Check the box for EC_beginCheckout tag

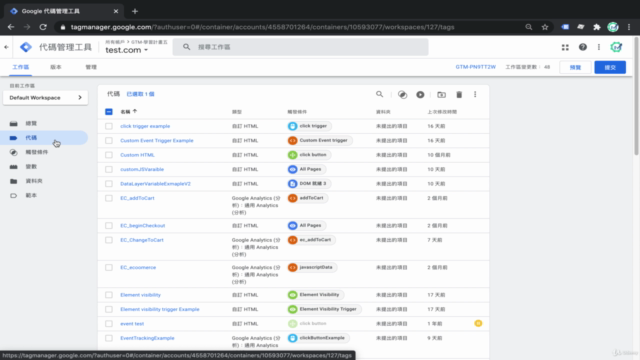click(x=109, y=225)
